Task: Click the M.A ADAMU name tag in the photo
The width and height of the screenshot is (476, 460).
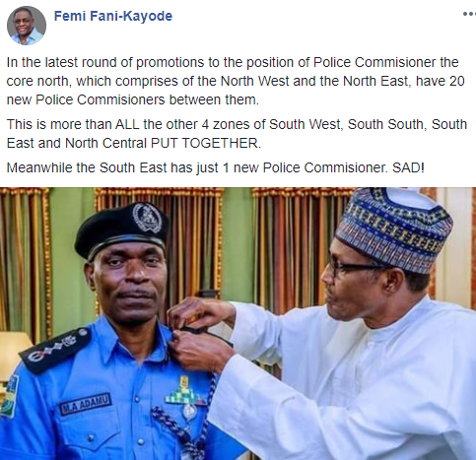Action: tap(85, 404)
